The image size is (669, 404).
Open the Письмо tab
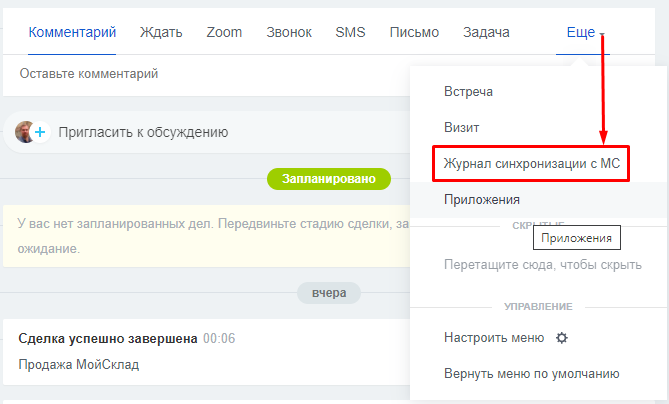point(414,32)
